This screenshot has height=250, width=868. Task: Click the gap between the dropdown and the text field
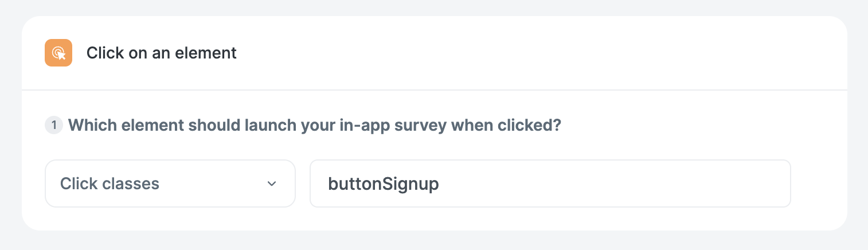(x=303, y=183)
